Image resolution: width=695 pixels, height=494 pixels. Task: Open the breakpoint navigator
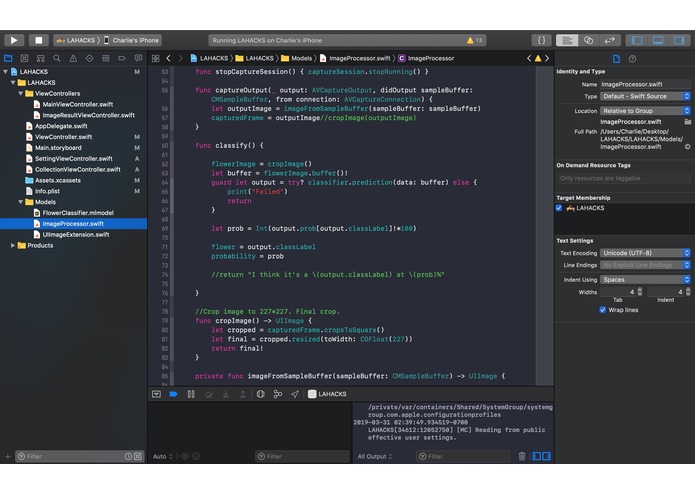(122, 58)
